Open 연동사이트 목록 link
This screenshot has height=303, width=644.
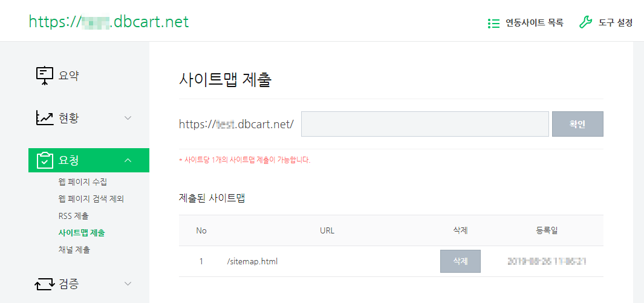[x=534, y=23]
